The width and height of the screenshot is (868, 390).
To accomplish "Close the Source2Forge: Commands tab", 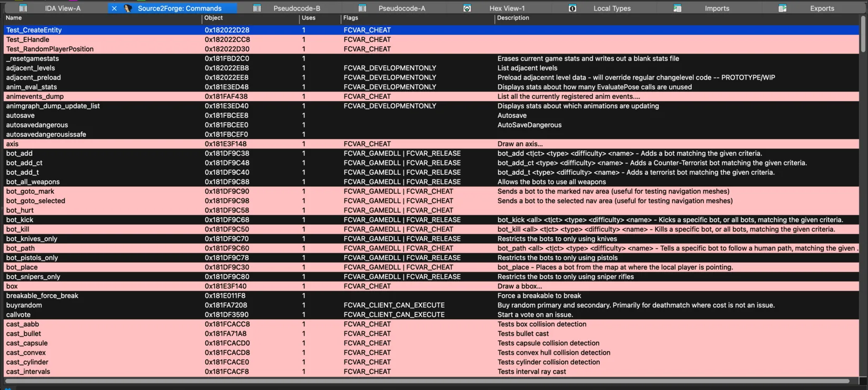I will click(x=114, y=8).
